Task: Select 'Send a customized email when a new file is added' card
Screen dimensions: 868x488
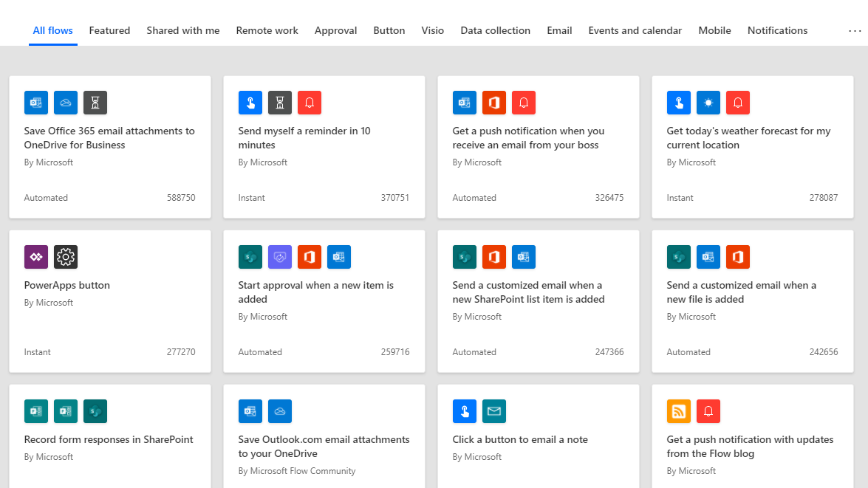Action: pos(741,292)
